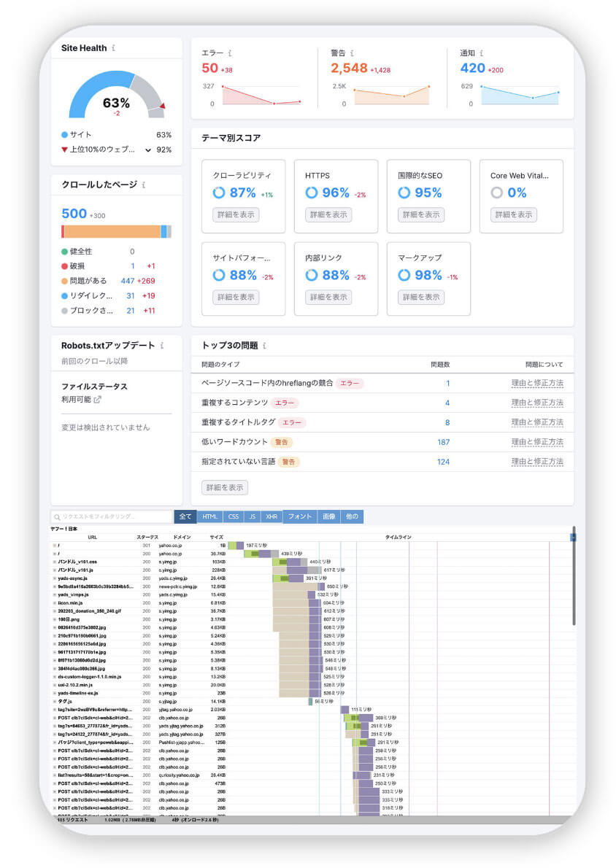Expand the yads-async.js request row

[55, 578]
